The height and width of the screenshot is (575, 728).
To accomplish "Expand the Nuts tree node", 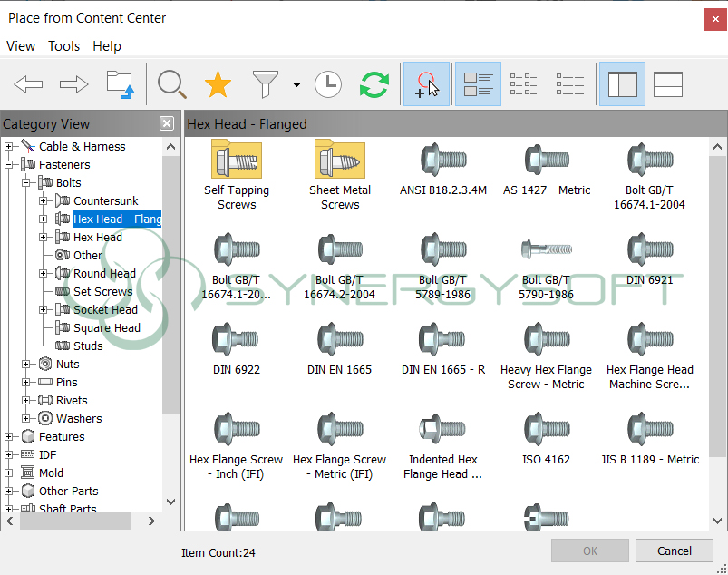I will coord(26,364).
